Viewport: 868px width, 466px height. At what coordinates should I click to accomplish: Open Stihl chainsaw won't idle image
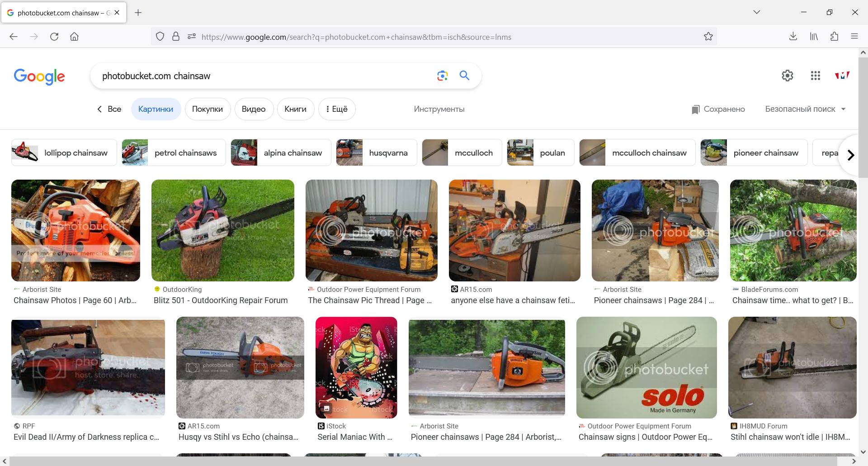(793, 367)
